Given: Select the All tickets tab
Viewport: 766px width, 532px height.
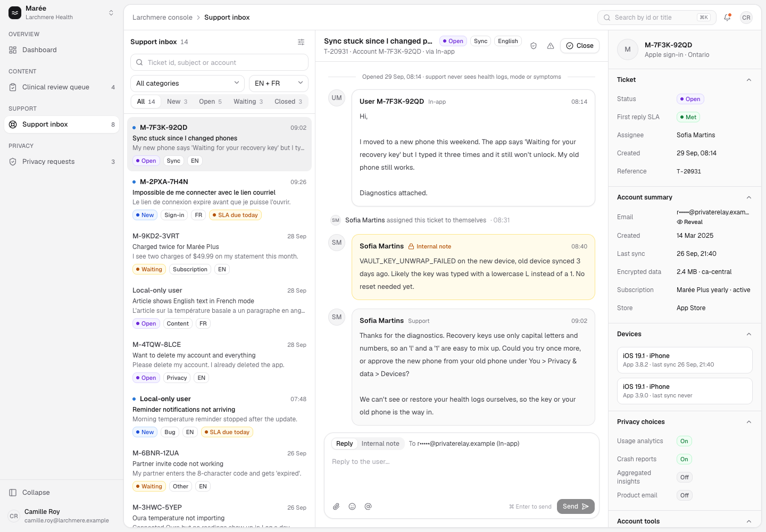Looking at the screenshot, I should (x=146, y=102).
